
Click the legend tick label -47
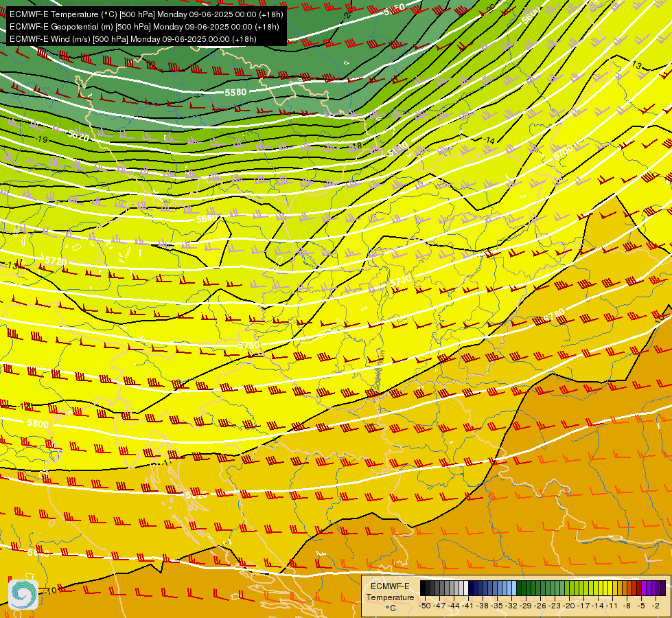point(439,606)
